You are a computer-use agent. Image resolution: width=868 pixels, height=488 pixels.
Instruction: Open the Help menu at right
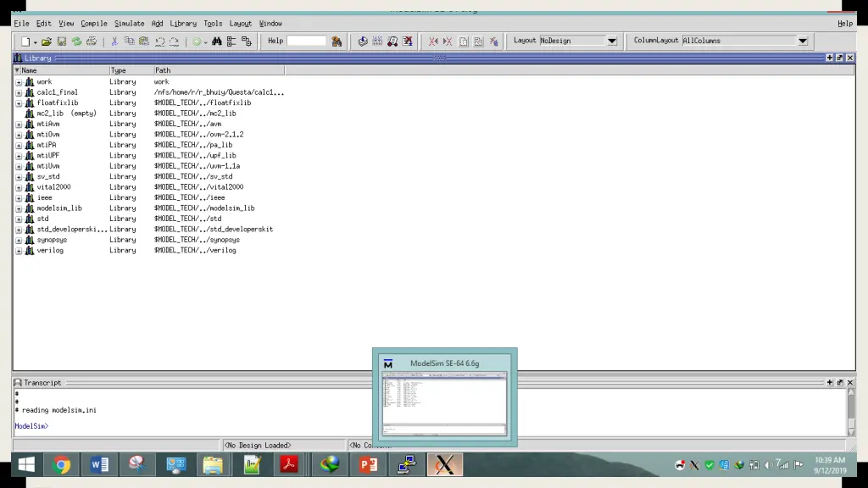coord(845,23)
